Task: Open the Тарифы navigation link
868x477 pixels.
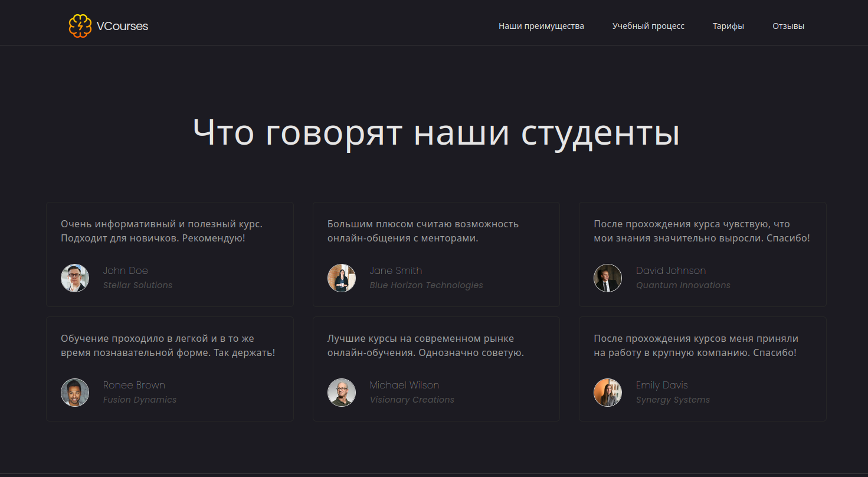Action: (728, 26)
